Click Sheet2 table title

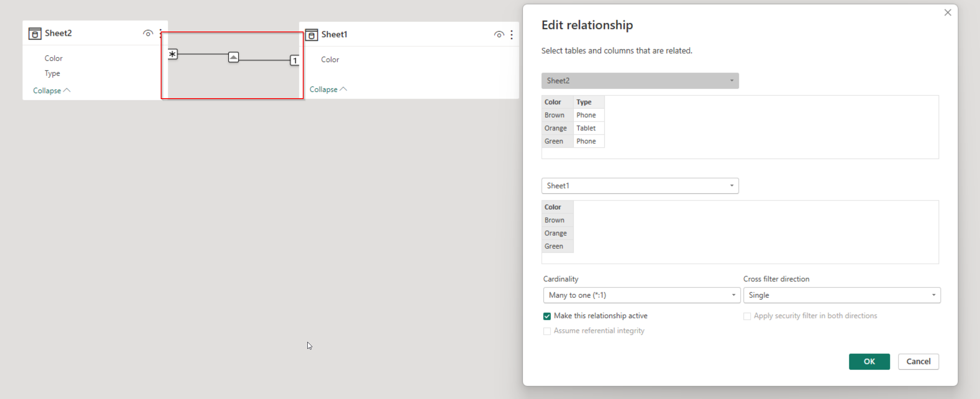click(x=58, y=33)
